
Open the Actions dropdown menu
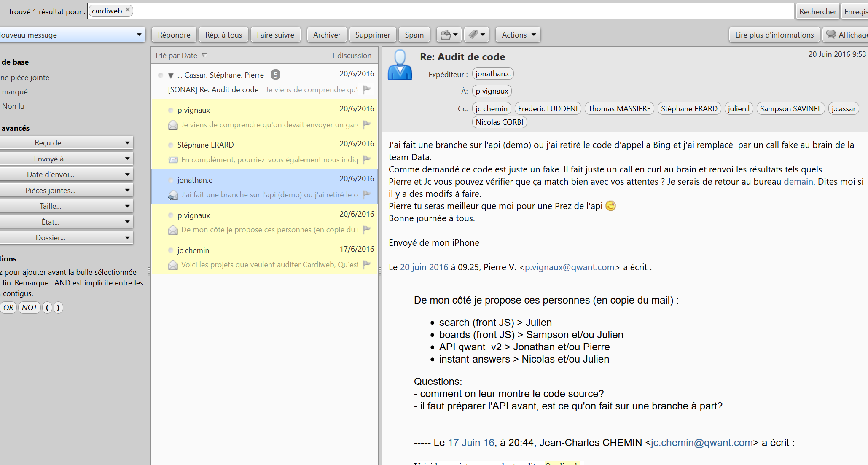point(518,35)
